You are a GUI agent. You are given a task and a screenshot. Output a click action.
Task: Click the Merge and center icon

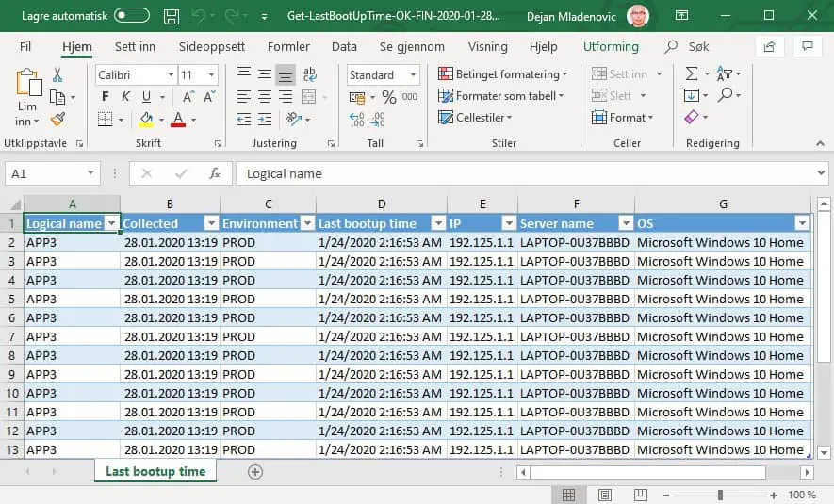tap(308, 96)
